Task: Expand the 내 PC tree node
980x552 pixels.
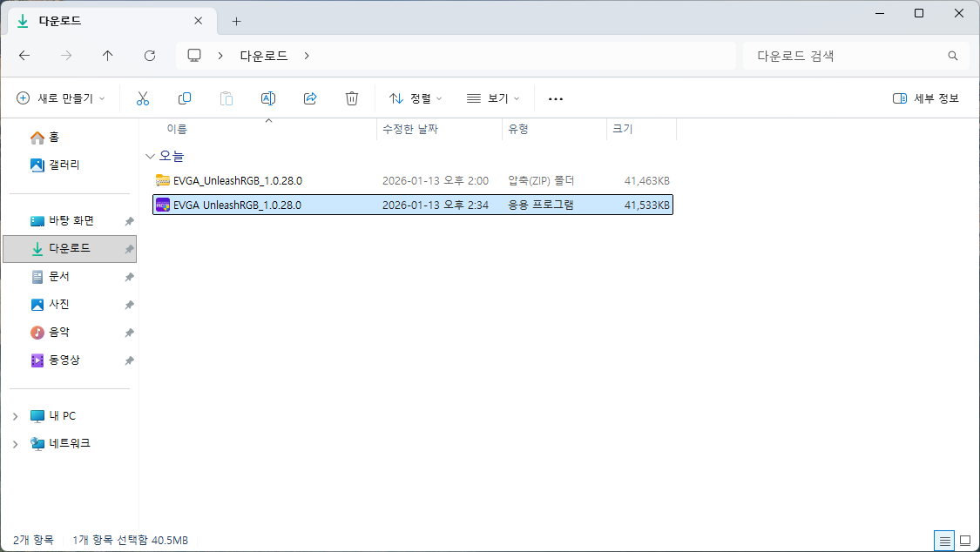Action: 15,416
